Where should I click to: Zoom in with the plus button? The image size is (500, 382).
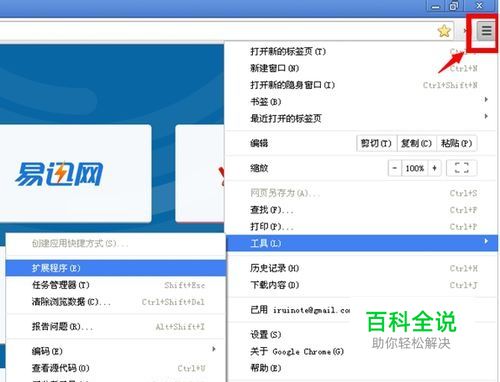tap(434, 168)
